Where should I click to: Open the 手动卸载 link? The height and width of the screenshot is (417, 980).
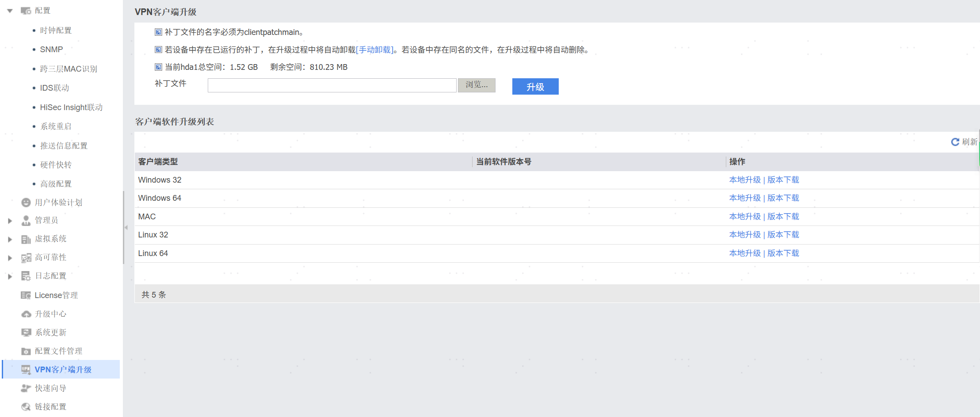[x=375, y=50]
